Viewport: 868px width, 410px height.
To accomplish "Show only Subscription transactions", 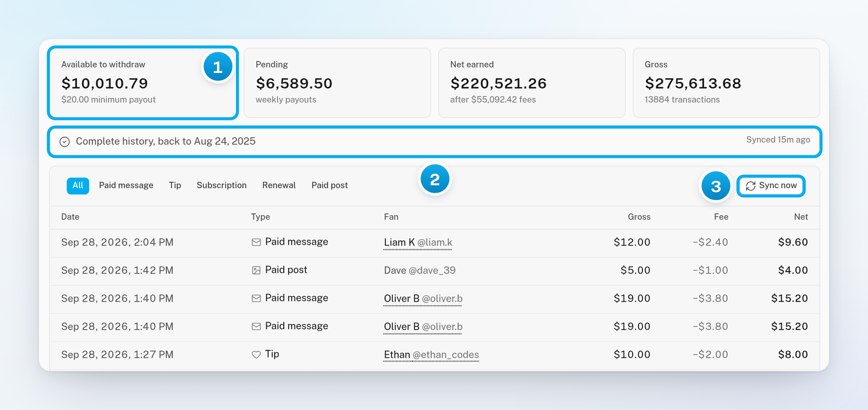I will click(221, 185).
